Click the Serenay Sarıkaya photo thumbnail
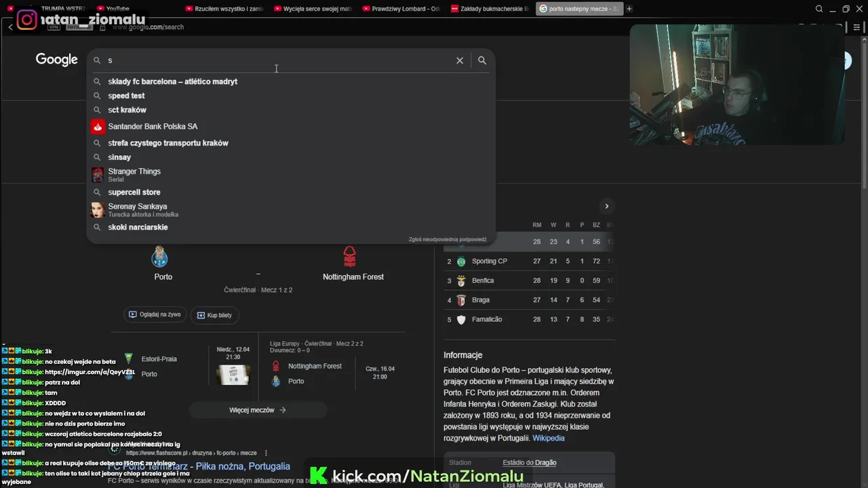Screen dimensions: 868x488 point(98,209)
